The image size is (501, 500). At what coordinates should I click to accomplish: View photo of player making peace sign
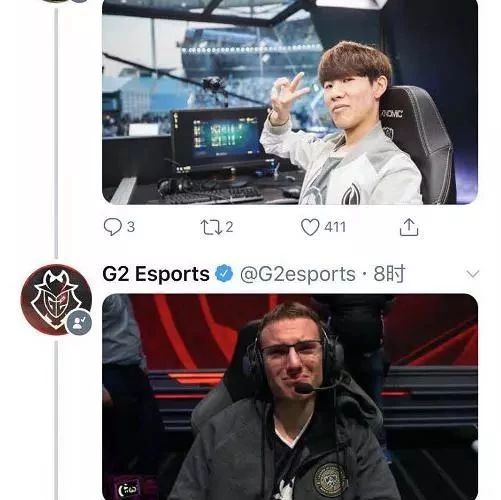(290, 102)
